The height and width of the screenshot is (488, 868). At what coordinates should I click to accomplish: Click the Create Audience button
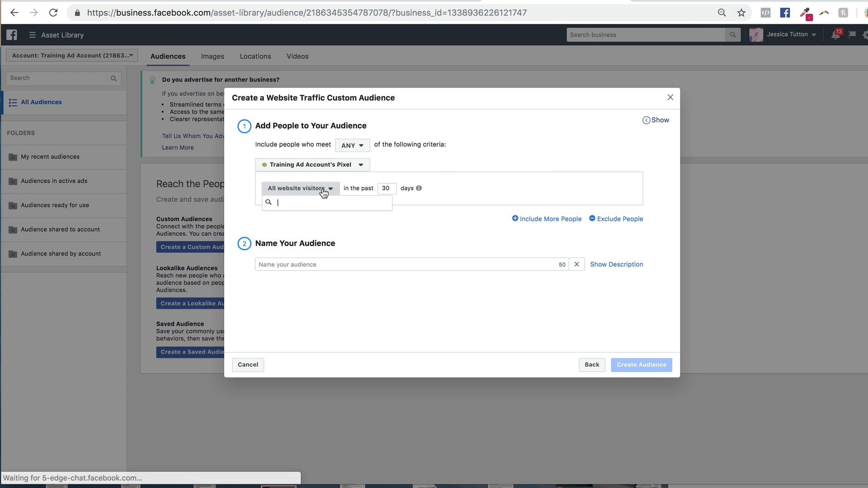tap(642, 365)
